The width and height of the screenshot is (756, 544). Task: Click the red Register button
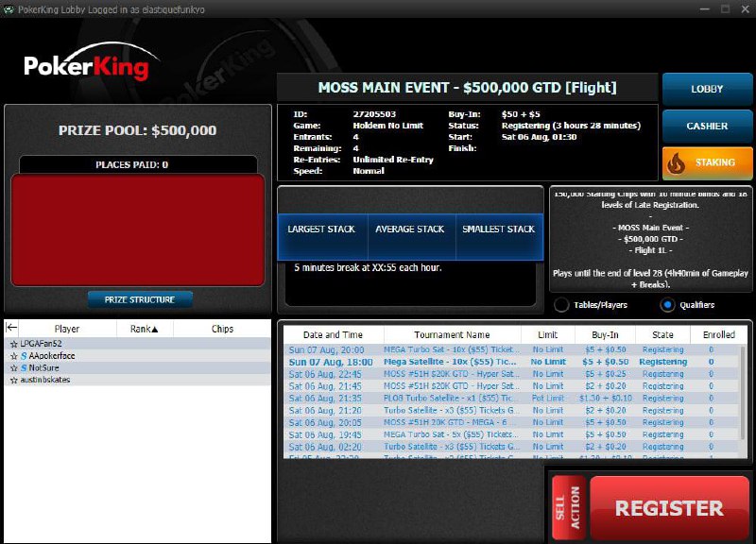[x=669, y=508]
